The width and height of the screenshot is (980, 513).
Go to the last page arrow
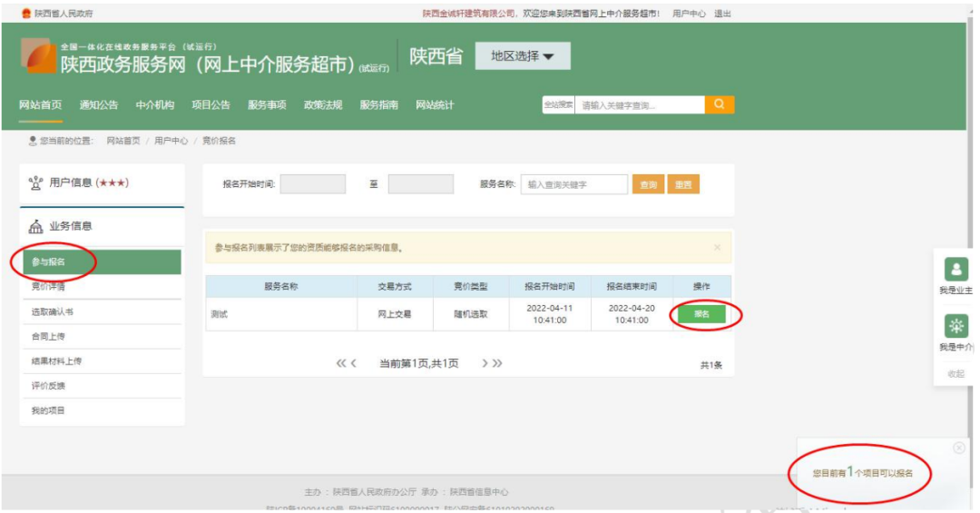pyautogui.click(x=497, y=363)
